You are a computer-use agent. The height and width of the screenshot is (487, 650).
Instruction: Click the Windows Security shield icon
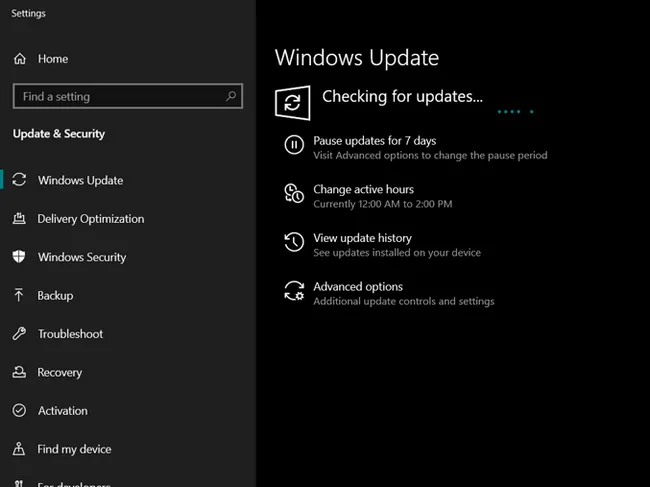coord(19,257)
